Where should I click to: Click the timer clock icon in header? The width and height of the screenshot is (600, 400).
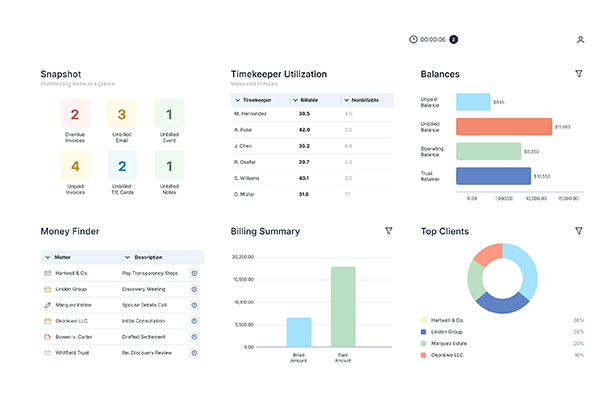(x=413, y=39)
